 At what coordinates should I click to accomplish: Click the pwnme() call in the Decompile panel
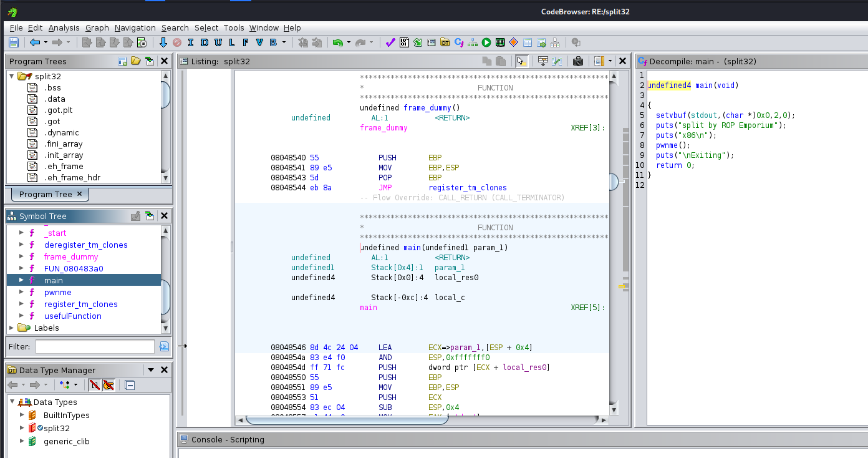point(673,145)
